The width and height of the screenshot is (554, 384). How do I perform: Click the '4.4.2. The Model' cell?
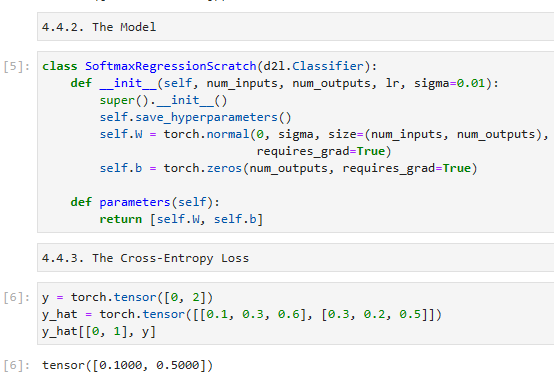coord(295,27)
